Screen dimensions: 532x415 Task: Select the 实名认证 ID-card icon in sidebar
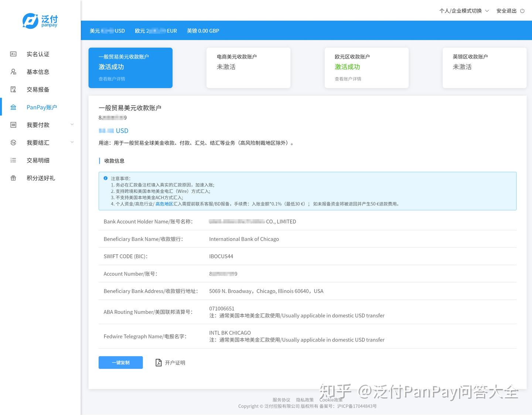coord(13,54)
